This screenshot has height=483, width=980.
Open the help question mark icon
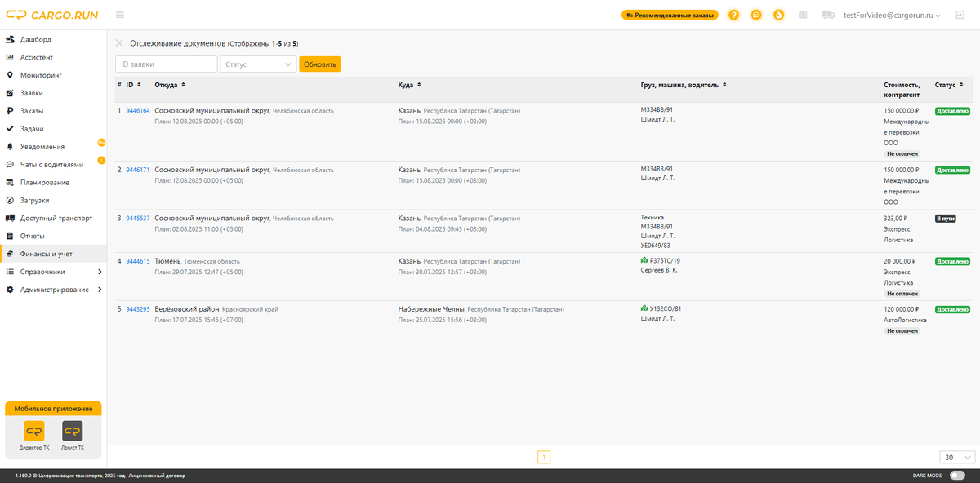pos(734,15)
